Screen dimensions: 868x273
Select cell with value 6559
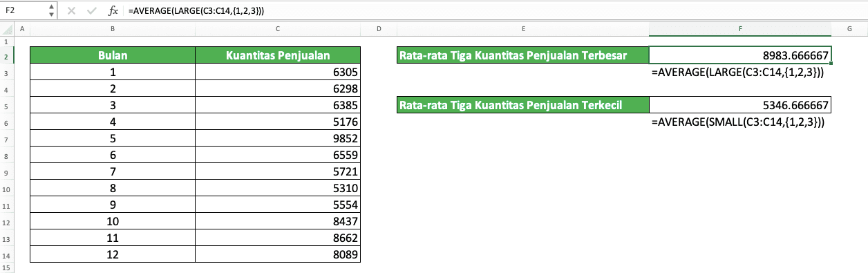(x=278, y=156)
